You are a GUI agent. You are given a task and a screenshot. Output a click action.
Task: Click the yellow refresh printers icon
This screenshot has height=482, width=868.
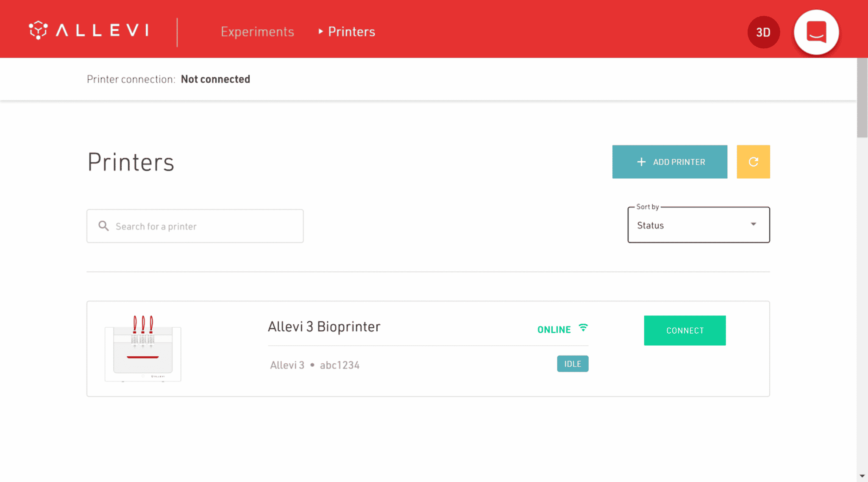(753, 162)
